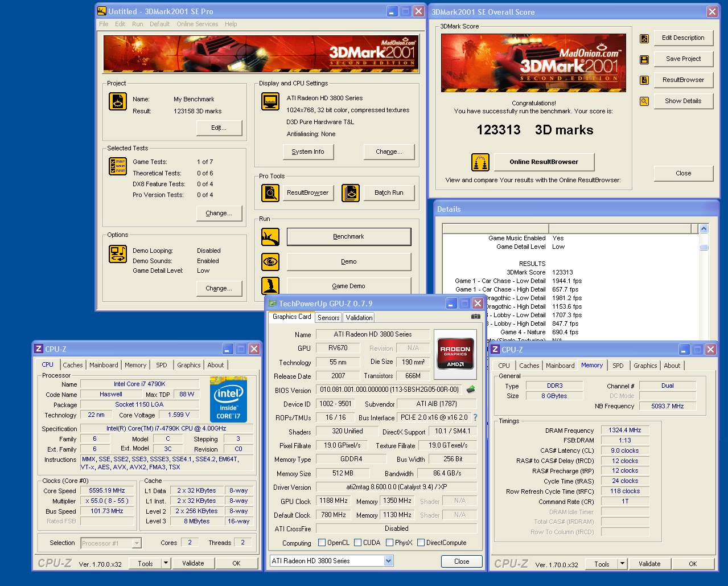The height and width of the screenshot is (586, 728).
Task: Click the Project icon in 3DMark2001
Action: (x=118, y=101)
